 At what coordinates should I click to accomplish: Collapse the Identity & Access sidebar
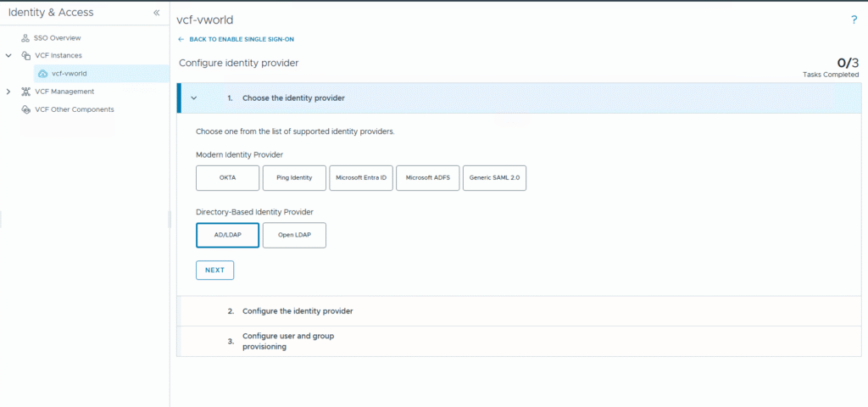click(x=156, y=13)
